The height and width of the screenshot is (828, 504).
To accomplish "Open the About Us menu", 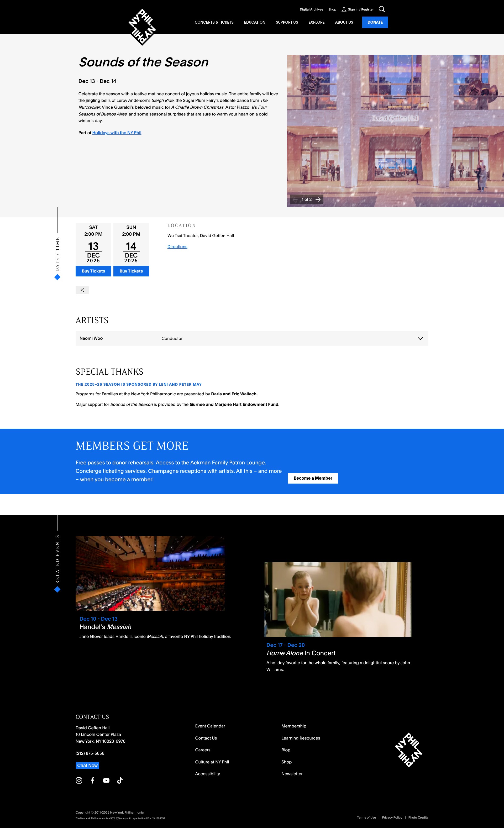I will point(344,22).
